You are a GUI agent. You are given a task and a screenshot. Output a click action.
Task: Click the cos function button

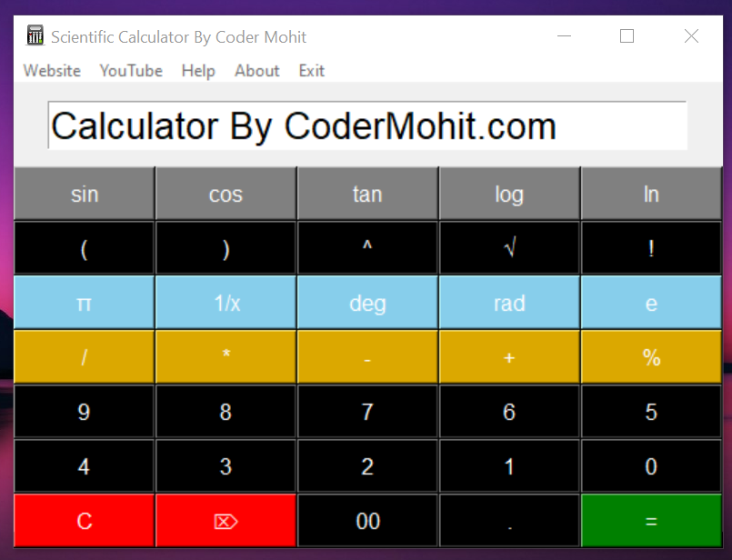point(226,194)
